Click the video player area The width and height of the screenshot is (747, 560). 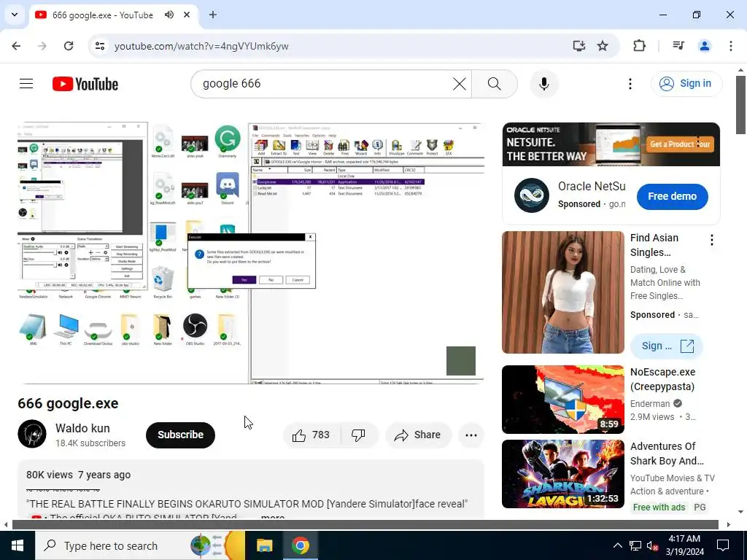[251, 253]
